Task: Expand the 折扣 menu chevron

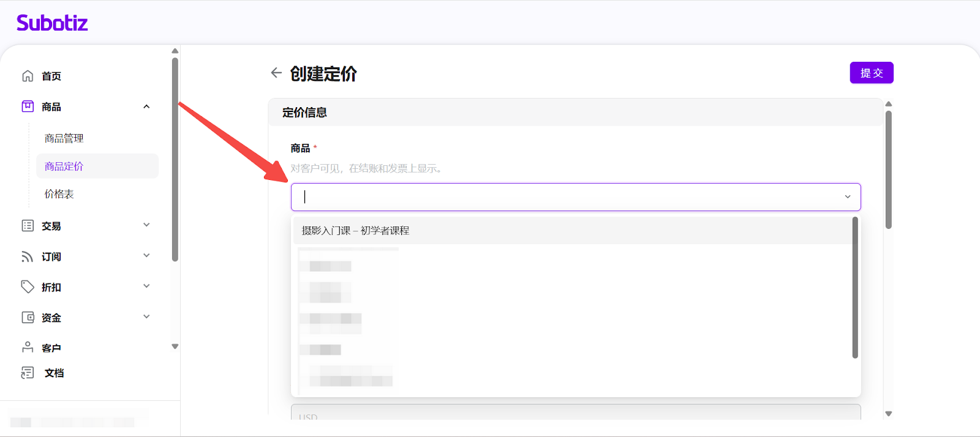Action: [x=146, y=286]
